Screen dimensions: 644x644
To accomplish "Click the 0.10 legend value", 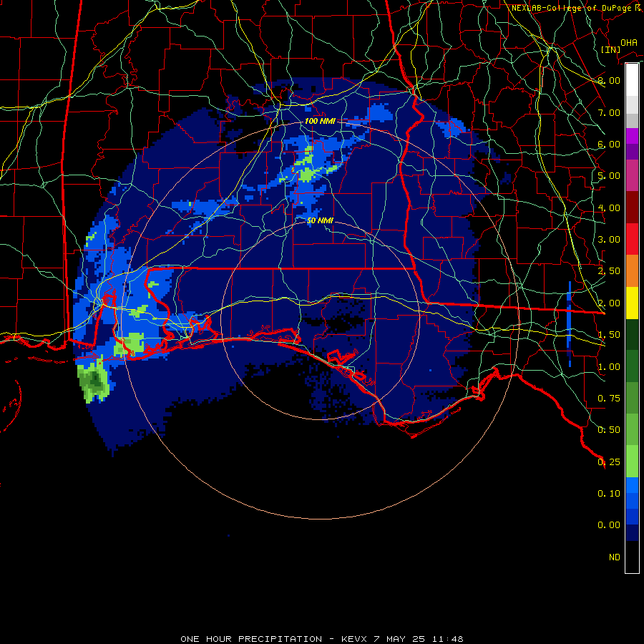I will (609, 494).
